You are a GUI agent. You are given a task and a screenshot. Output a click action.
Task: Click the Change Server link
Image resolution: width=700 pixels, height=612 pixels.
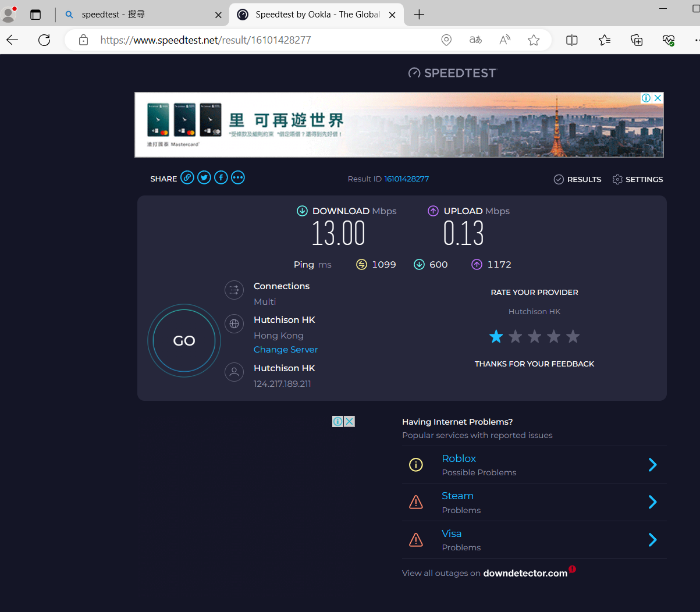pyautogui.click(x=286, y=349)
